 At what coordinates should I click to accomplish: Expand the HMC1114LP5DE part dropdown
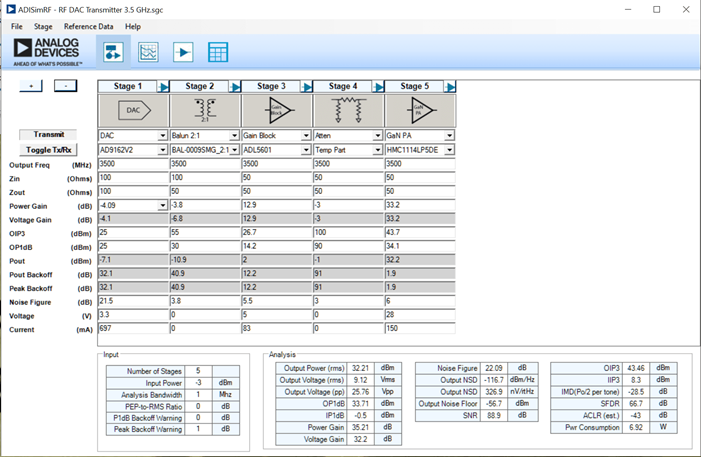449,150
